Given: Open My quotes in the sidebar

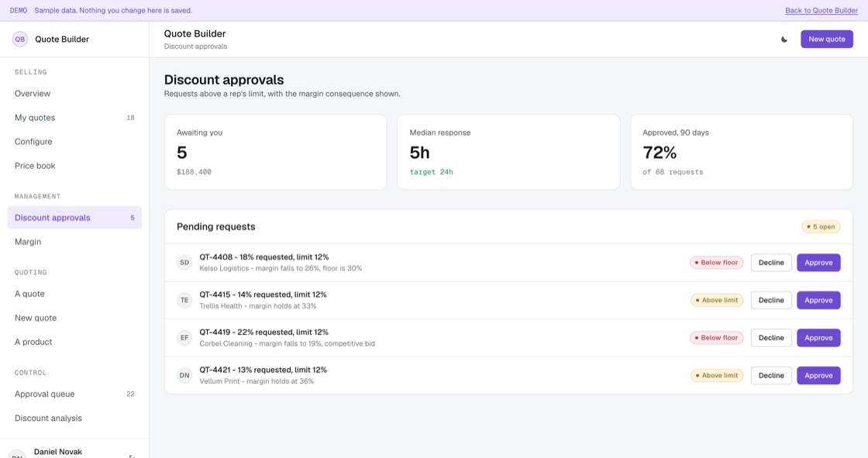Looking at the screenshot, I should 74,118.
